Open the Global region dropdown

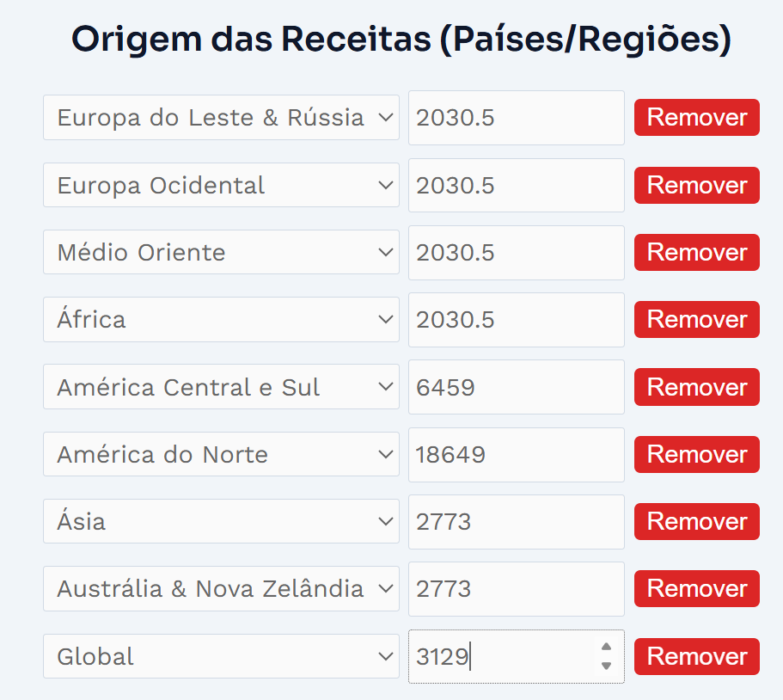(x=221, y=656)
